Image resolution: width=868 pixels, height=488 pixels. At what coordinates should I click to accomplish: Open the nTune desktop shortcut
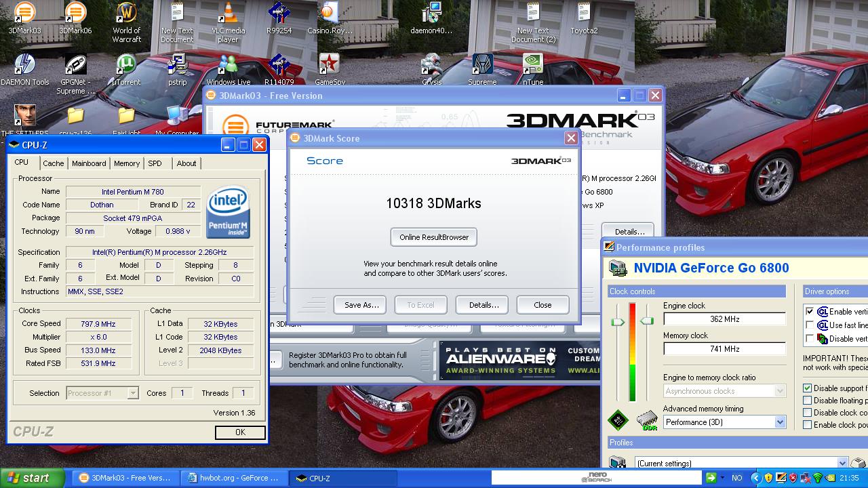click(x=533, y=69)
